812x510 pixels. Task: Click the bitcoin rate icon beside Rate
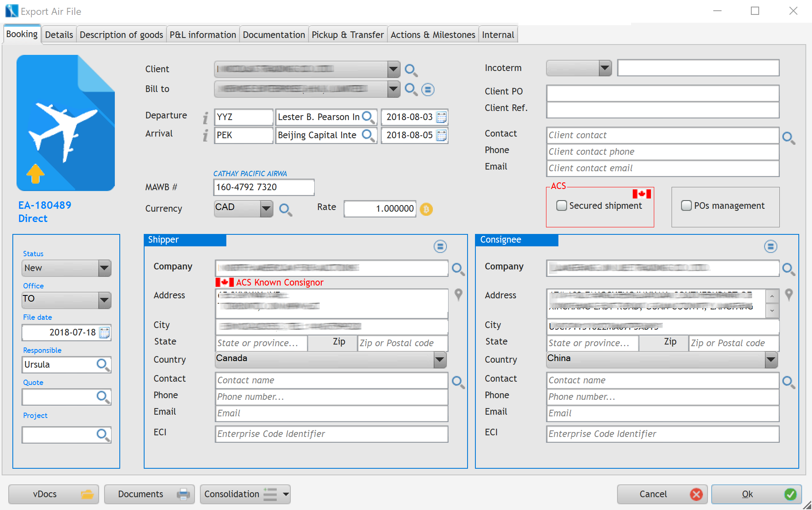click(426, 209)
